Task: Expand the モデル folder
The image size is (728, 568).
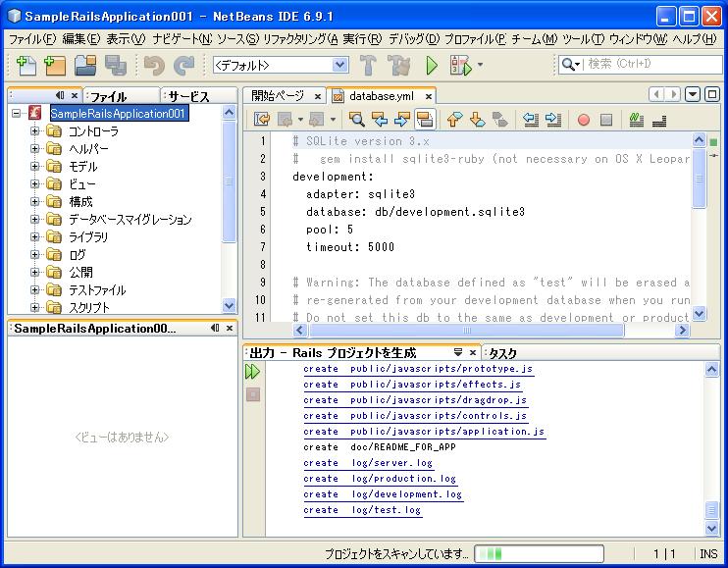Action: (x=34, y=166)
